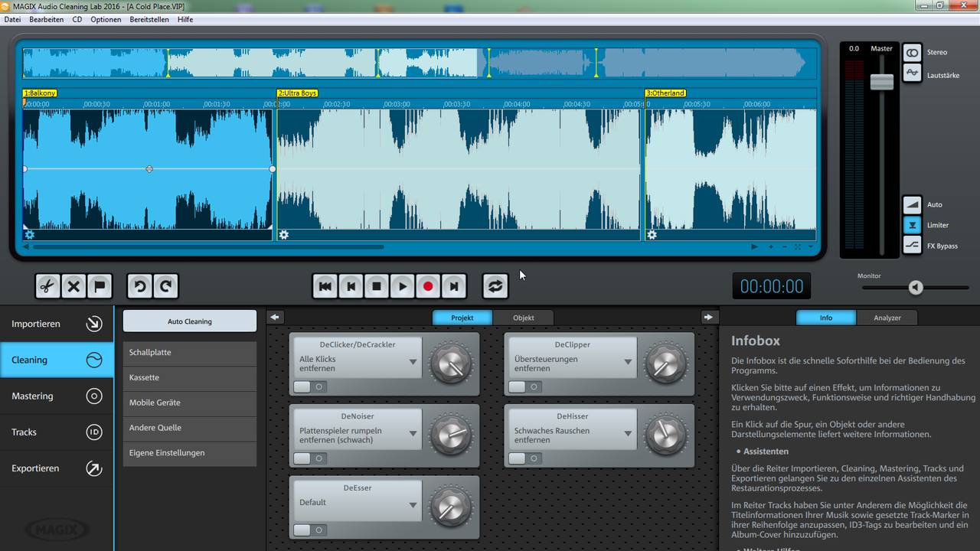Click the delete X button
The width and height of the screenshot is (980, 551).
[73, 286]
